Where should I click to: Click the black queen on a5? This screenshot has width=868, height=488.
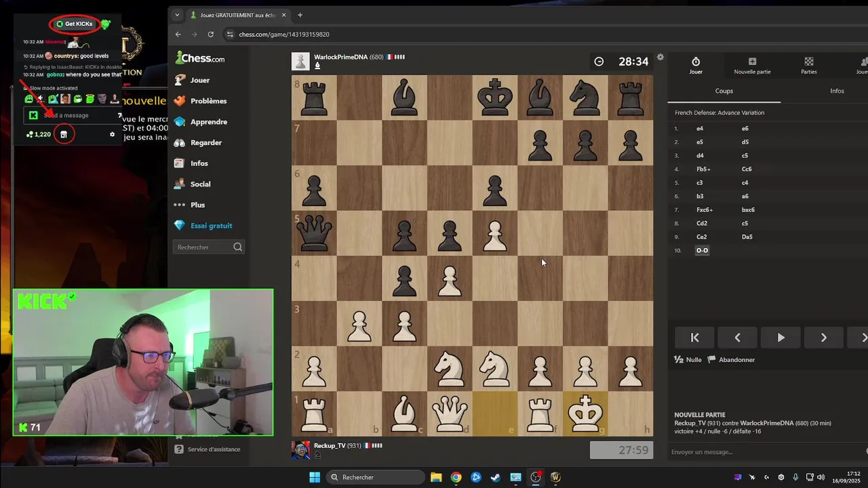tap(314, 233)
